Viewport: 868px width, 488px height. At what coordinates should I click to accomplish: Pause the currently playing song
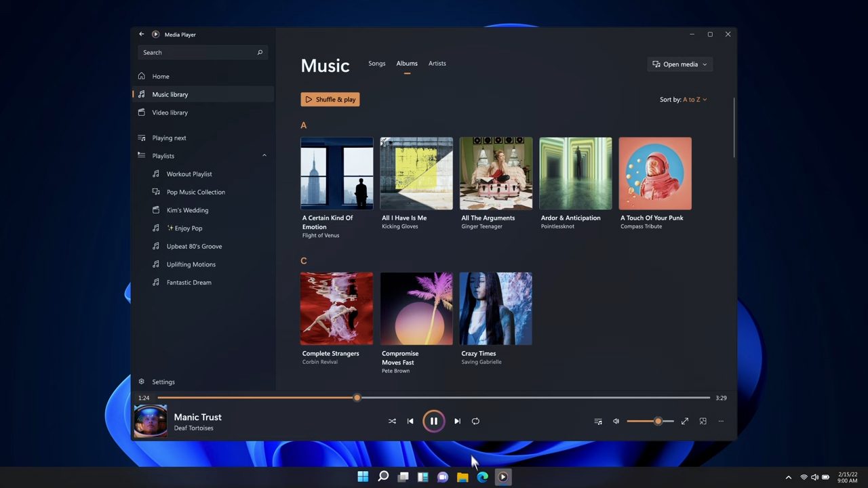pos(433,421)
